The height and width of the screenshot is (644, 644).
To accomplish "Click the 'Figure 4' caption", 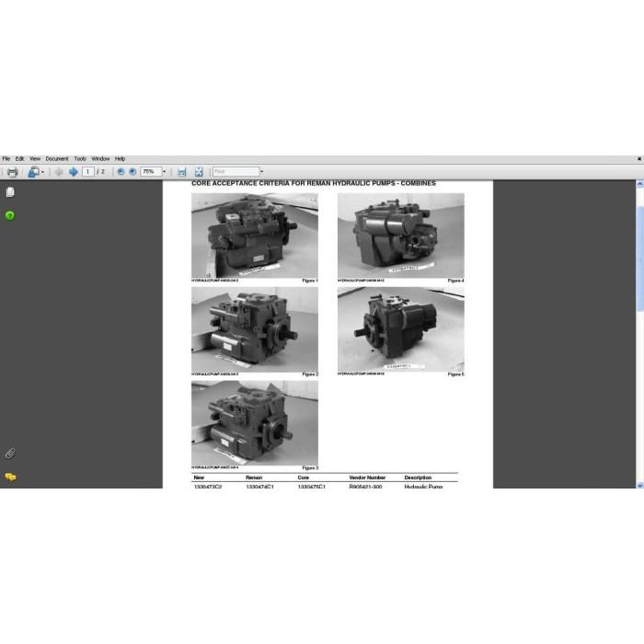I will tap(456, 281).
